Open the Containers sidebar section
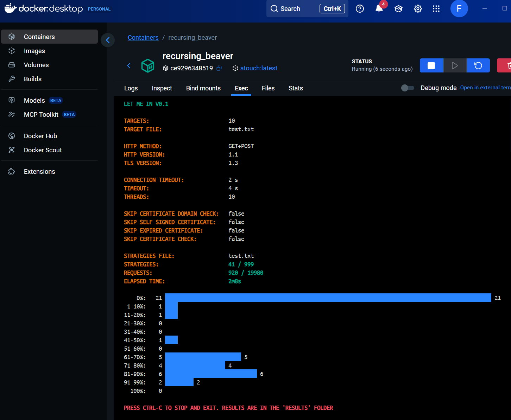 [x=49, y=37]
